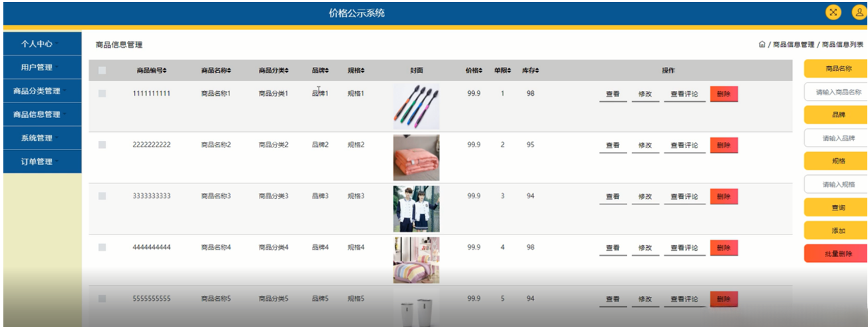
Task: Open the user profile icon in the header
Action: click(859, 12)
